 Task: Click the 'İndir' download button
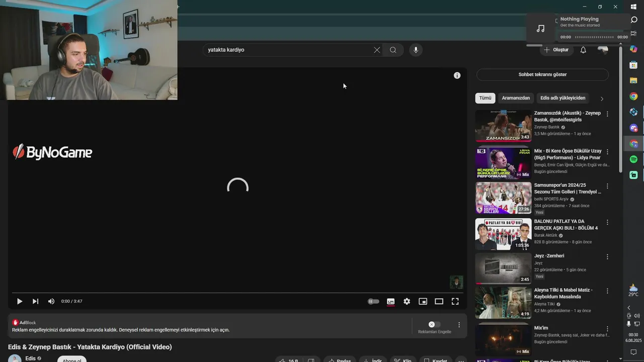372,360
